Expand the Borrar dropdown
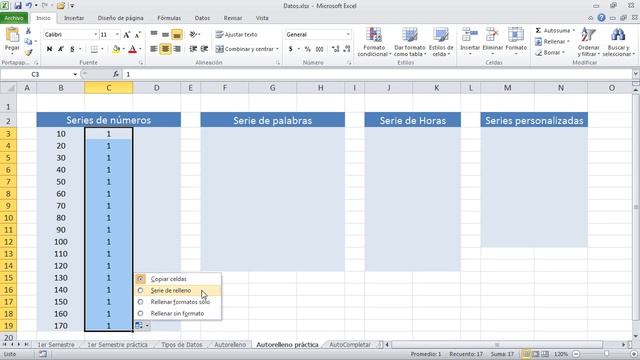640x360 pixels. 563,53
